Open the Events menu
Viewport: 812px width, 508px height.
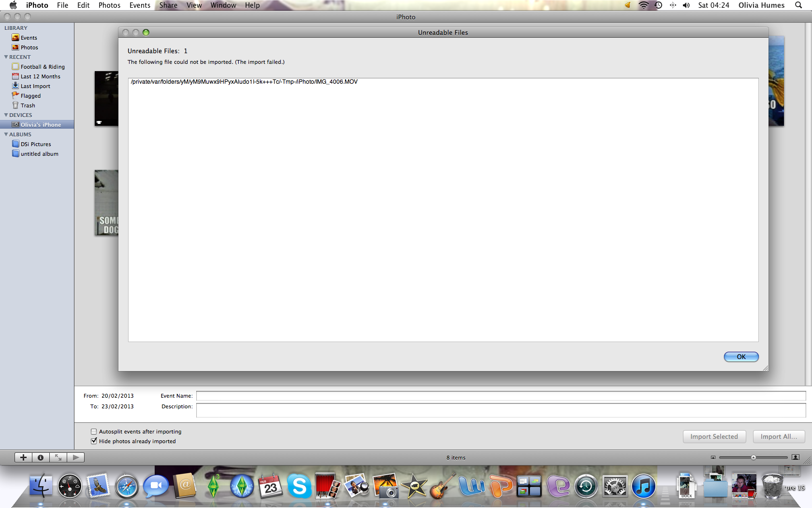(x=140, y=5)
